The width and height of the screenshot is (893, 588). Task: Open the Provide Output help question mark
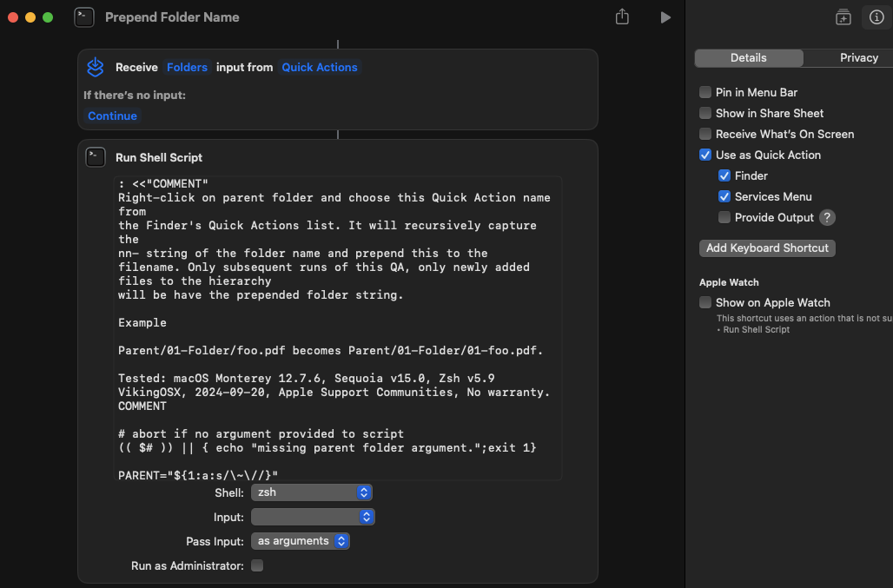pos(827,218)
